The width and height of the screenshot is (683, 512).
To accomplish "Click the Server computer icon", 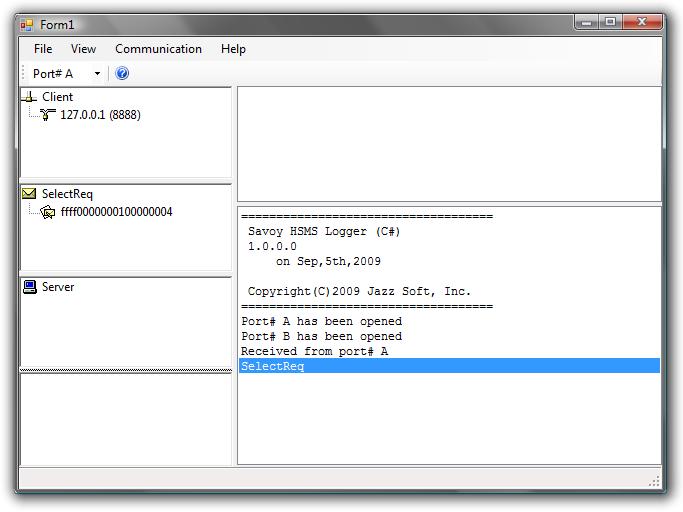I will [30, 287].
